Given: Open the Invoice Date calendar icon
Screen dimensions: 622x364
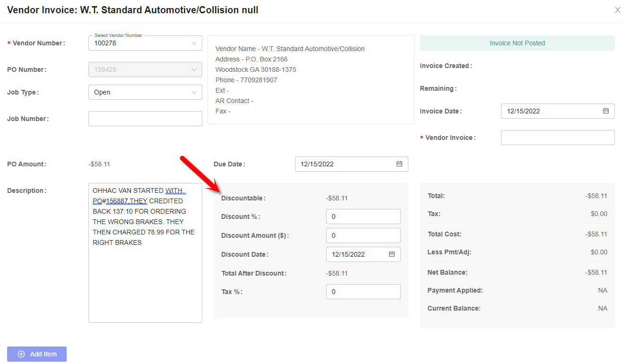Looking at the screenshot, I should (606, 111).
